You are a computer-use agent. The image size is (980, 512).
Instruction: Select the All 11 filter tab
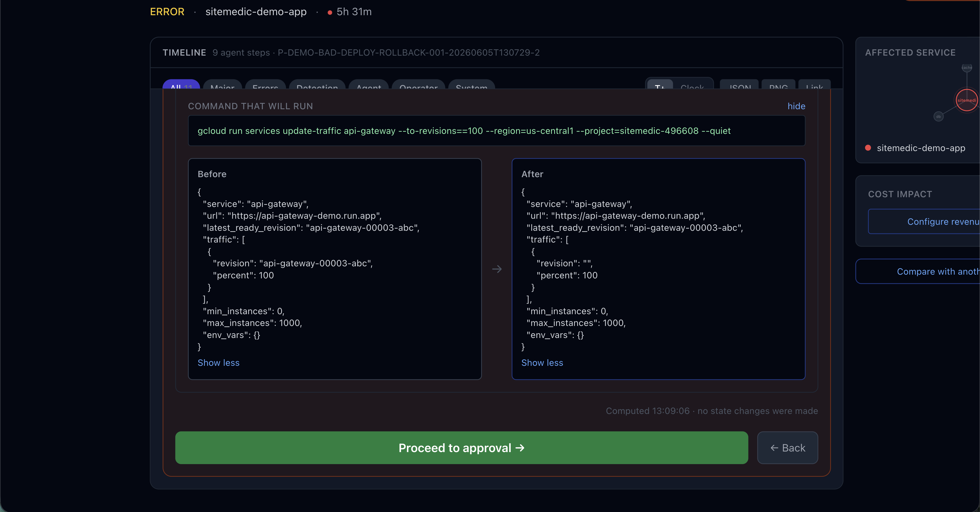coord(181,85)
